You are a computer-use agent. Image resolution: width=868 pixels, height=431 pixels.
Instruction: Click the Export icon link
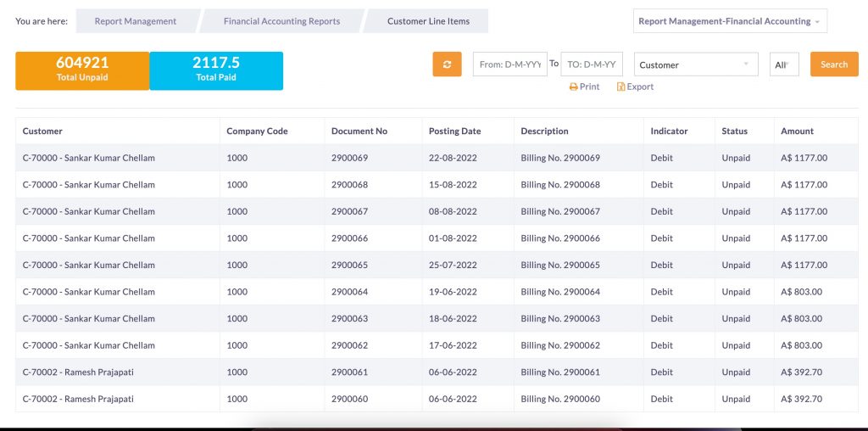coord(635,87)
